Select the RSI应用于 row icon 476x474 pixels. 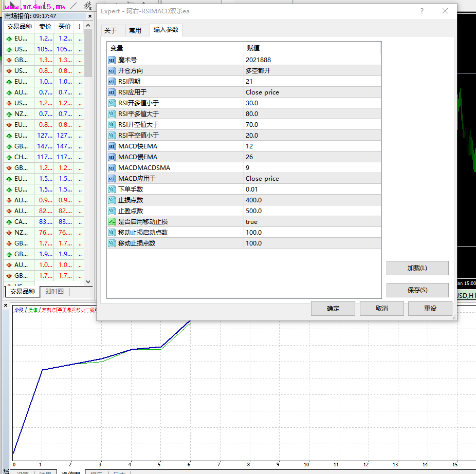click(x=112, y=92)
